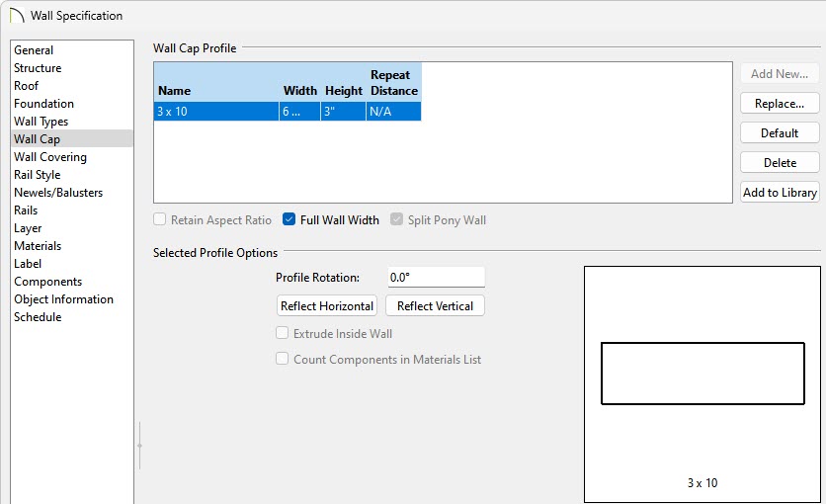Image resolution: width=826 pixels, height=504 pixels.
Task: Click the Wall Specification title icon
Action: pyautogui.click(x=17, y=15)
